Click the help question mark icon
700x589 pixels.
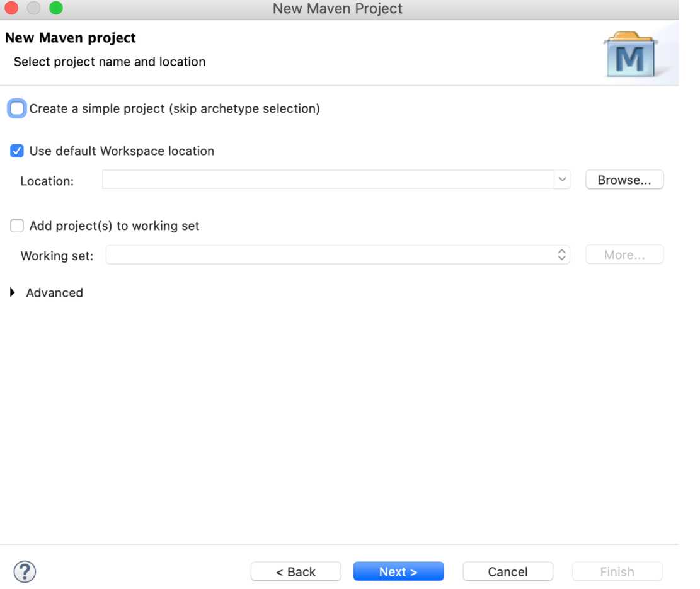click(25, 571)
